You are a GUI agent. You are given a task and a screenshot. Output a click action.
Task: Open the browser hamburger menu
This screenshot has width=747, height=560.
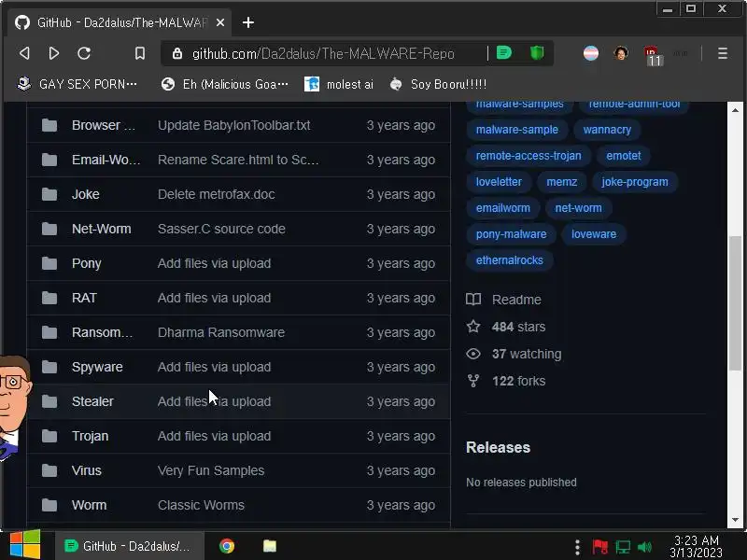[722, 53]
